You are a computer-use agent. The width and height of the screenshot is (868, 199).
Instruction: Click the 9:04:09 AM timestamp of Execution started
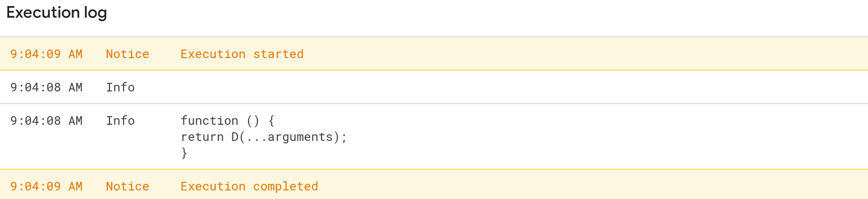(x=46, y=54)
